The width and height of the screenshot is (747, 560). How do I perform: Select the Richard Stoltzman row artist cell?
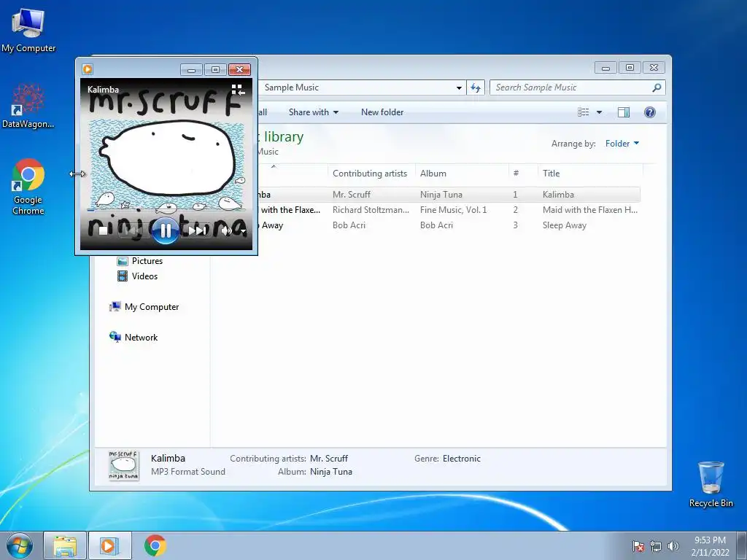click(x=371, y=210)
